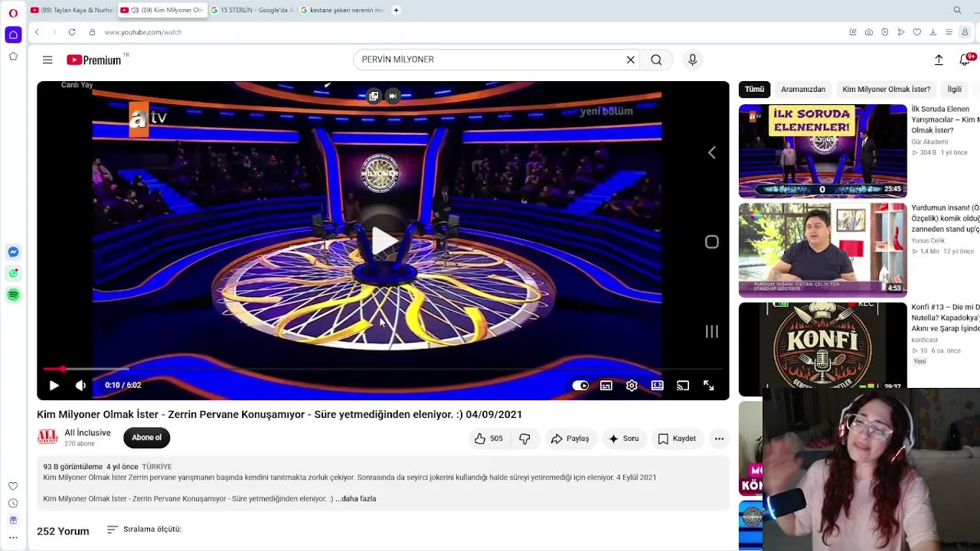Seek on the video progress bar

[383, 369]
